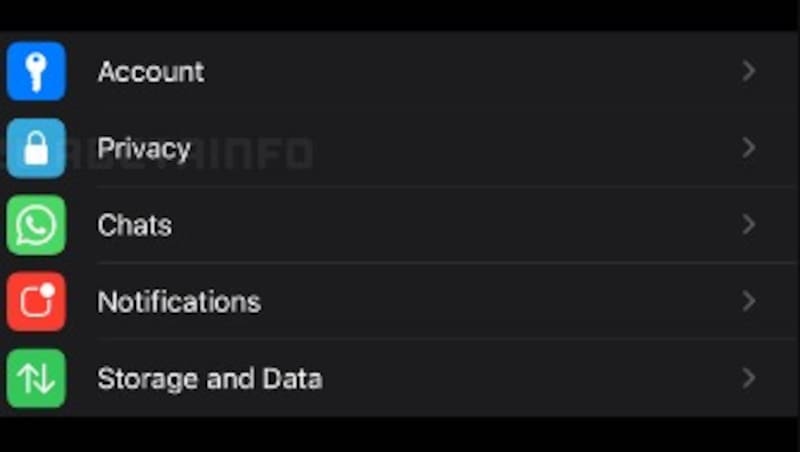
Task: Select the Account text label
Action: (x=151, y=72)
